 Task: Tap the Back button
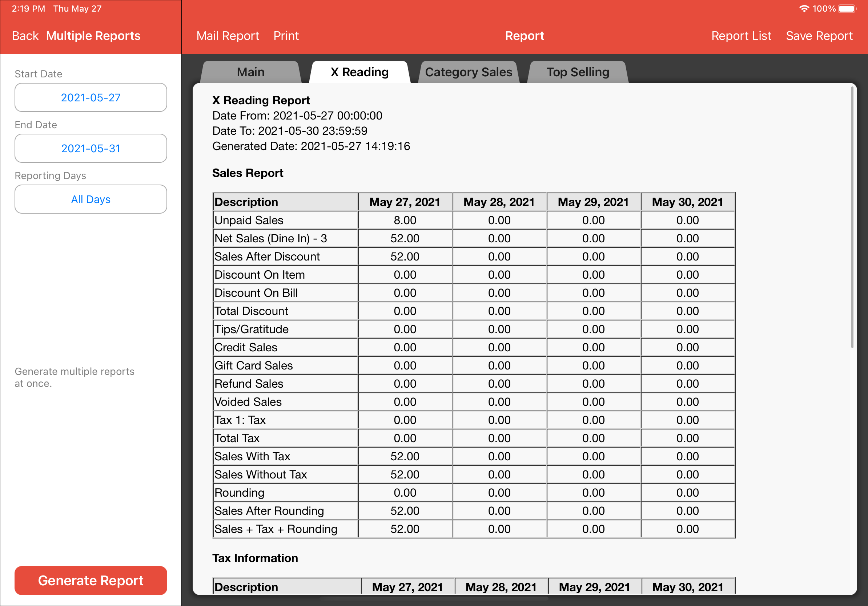pos(25,36)
